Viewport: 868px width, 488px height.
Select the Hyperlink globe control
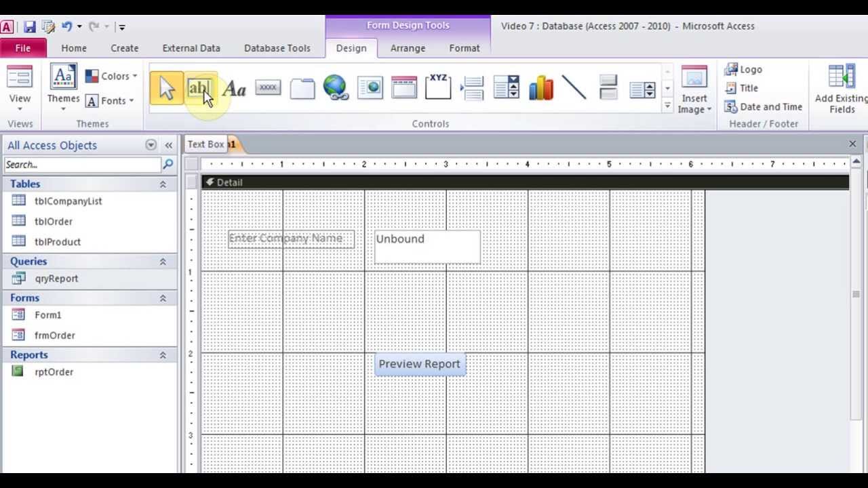(x=336, y=87)
